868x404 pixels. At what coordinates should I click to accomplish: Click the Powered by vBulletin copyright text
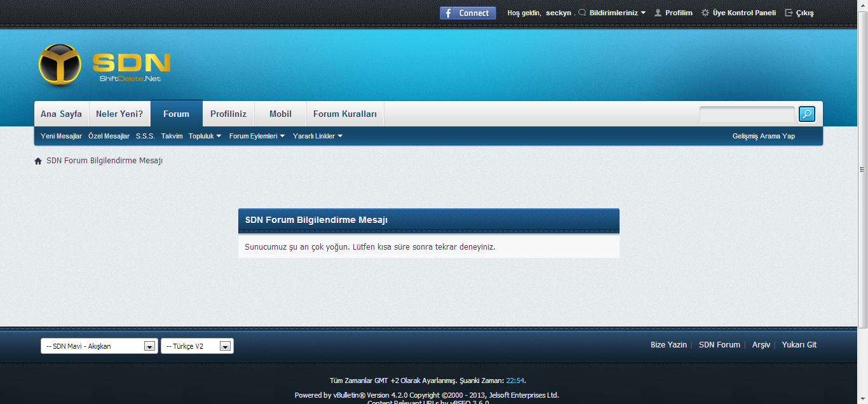[427, 395]
